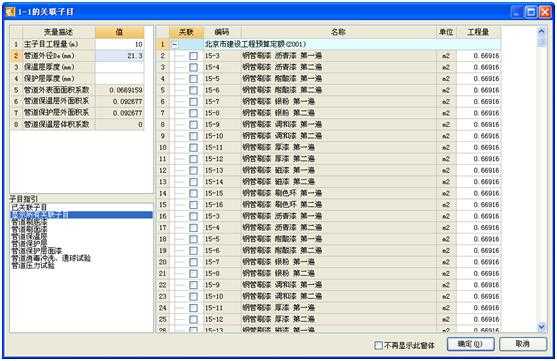Edit the 管道外径De value 21.3
Image resolution: width=557 pixels, height=361 pixels.
tap(119, 56)
